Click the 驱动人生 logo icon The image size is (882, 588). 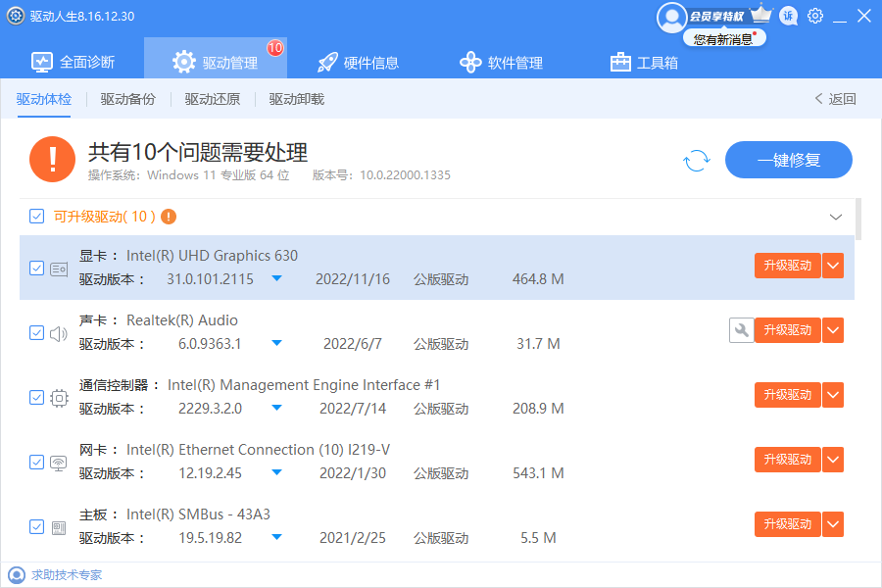pos(14,16)
